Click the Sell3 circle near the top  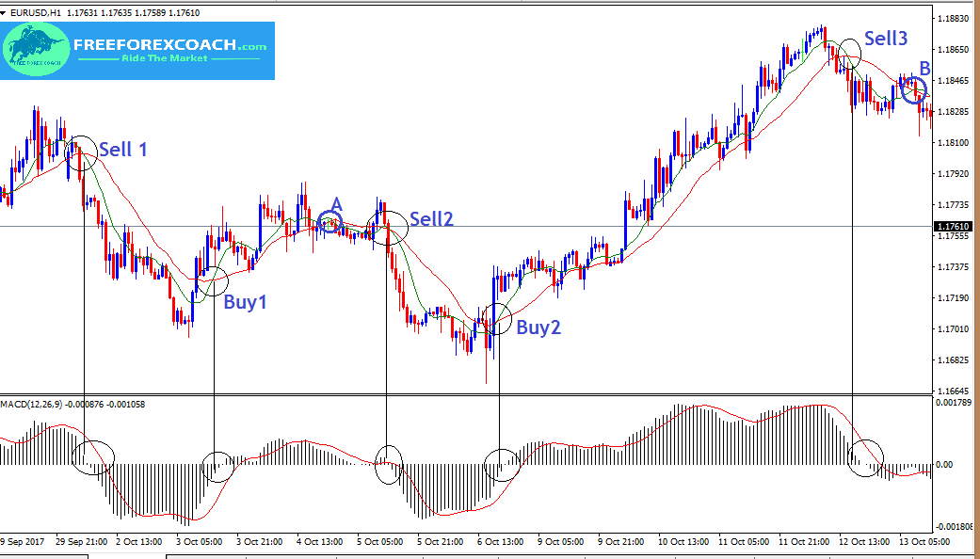pyautogui.click(x=849, y=53)
